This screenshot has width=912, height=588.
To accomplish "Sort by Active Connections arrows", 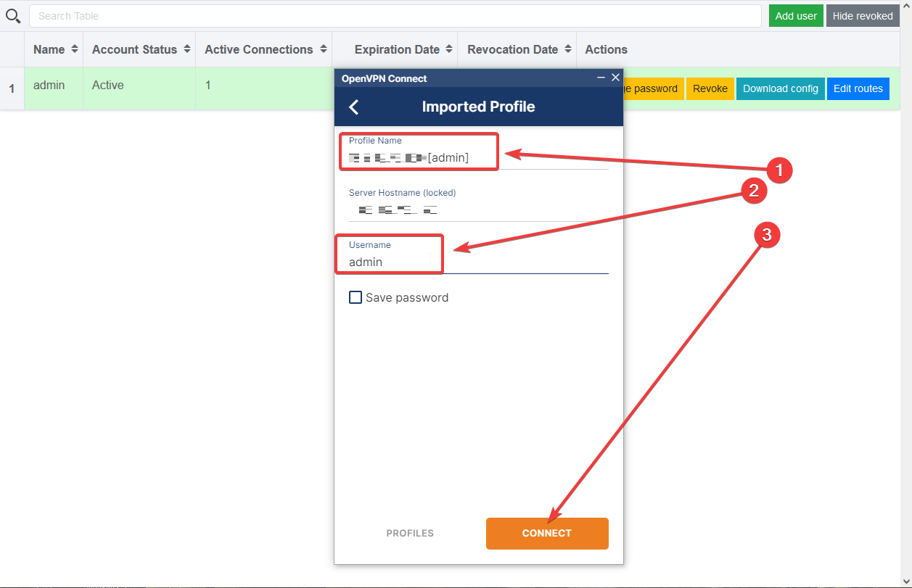I will 323,49.
